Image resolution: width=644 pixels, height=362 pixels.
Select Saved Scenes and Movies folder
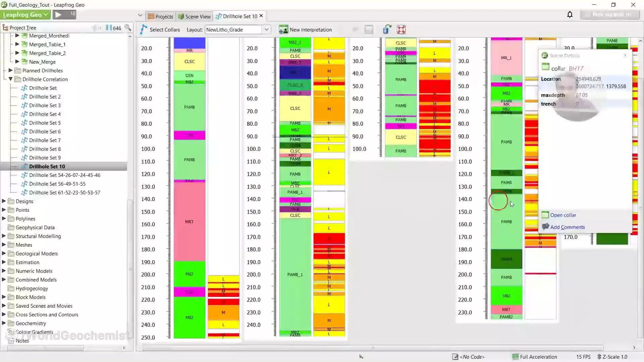[x=44, y=306]
